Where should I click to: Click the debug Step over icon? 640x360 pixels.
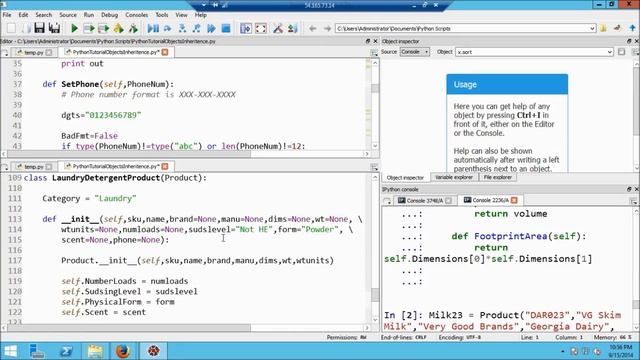tap(167, 28)
